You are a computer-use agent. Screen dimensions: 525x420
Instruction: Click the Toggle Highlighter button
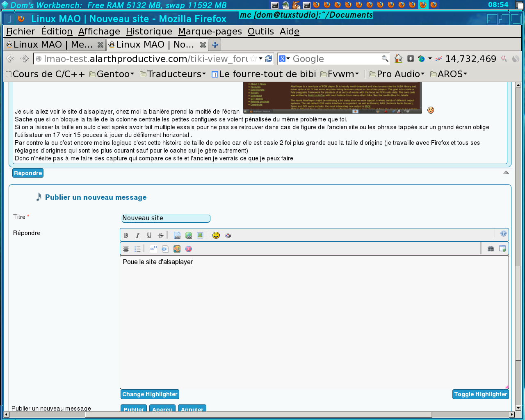tap(481, 394)
